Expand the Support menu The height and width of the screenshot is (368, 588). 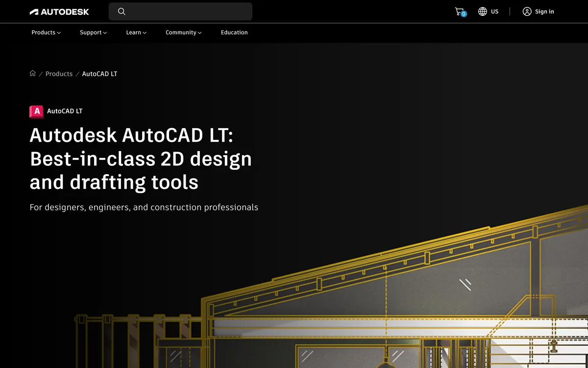(x=93, y=32)
